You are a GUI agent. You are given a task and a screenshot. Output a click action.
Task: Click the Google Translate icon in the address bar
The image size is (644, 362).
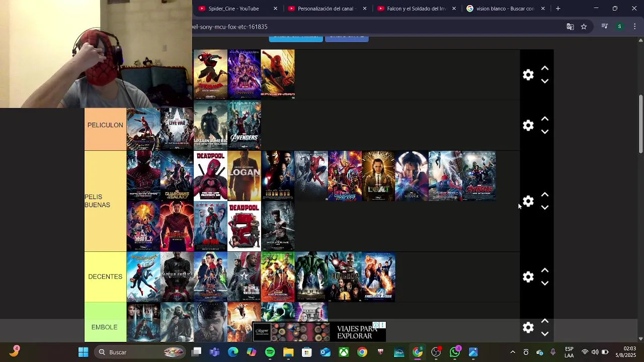(570, 27)
